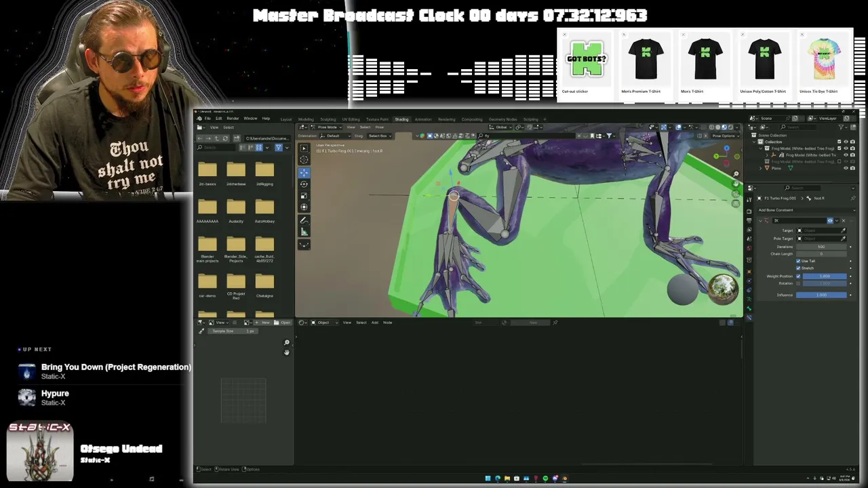
Task: Toggle the Weight Position checkbox
Action: pos(798,276)
